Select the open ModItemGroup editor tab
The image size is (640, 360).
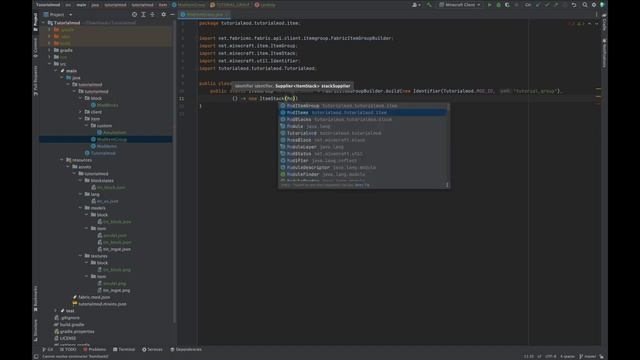pos(204,14)
